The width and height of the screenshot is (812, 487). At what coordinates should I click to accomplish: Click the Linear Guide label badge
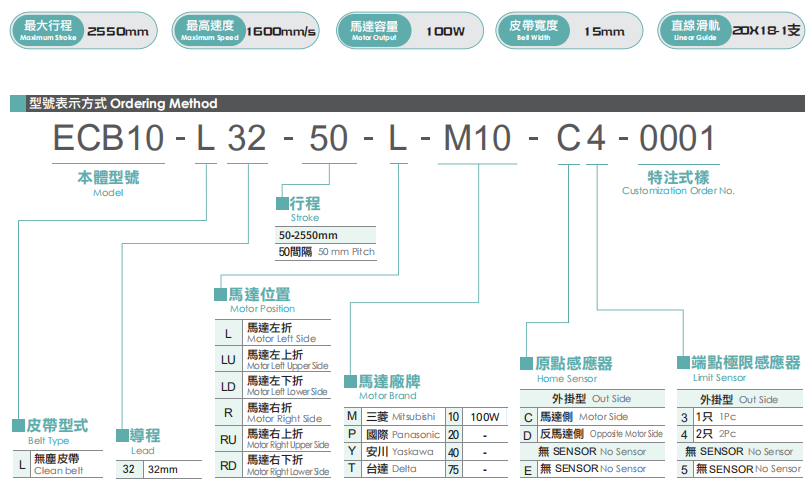tap(695, 31)
